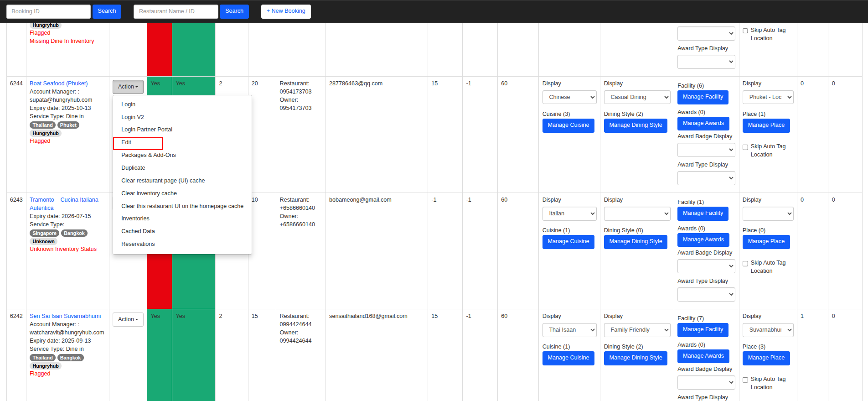
Task: Click Manage Cuisine for Tramonto restaurant
Action: click(x=568, y=242)
